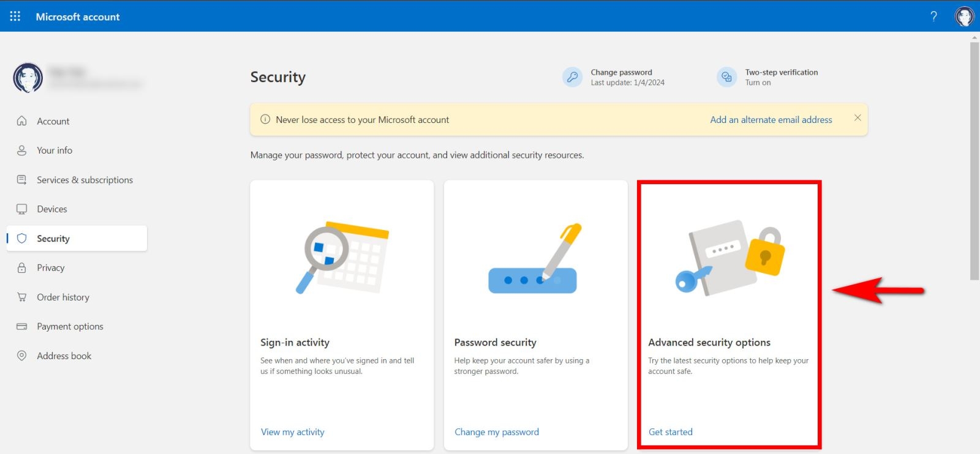Image resolution: width=980 pixels, height=454 pixels.
Task: Click the Password security card heading
Action: click(x=495, y=343)
